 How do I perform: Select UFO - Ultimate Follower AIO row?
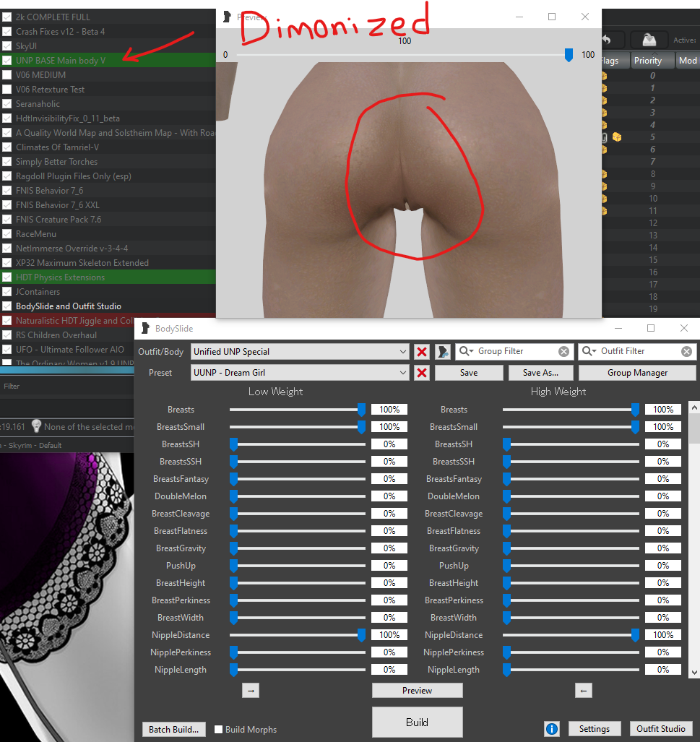pyautogui.click(x=67, y=350)
